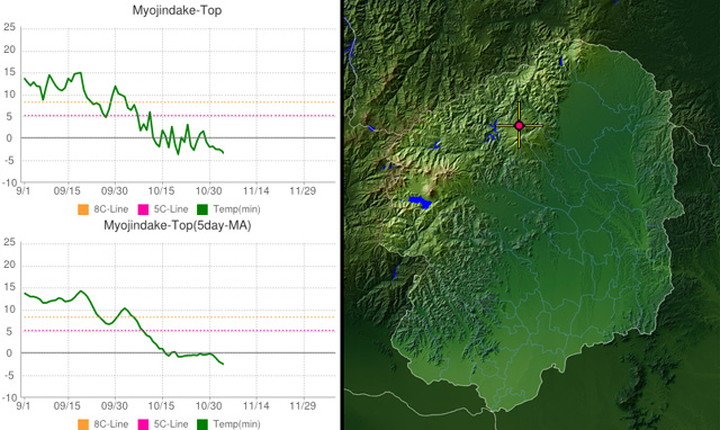This screenshot has width=720, height=430.
Task: Click the 10/30 axis label in bottom chart
Action: pyautogui.click(x=208, y=406)
